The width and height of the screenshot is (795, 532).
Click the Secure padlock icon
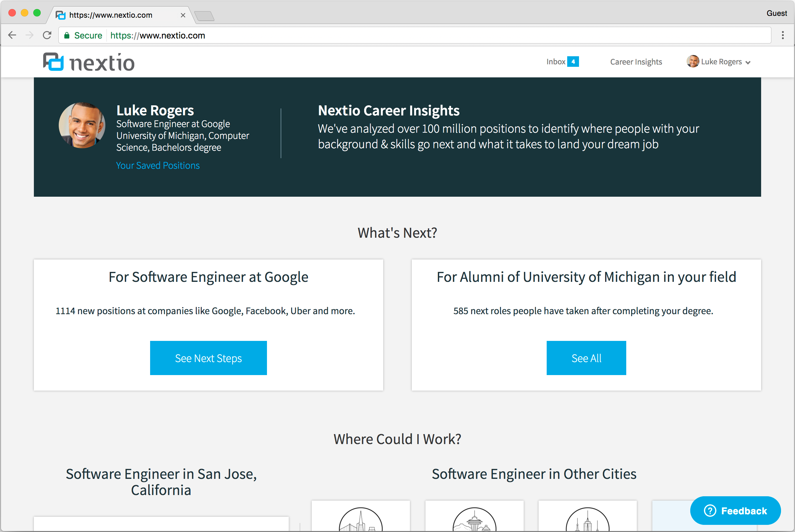(x=67, y=36)
